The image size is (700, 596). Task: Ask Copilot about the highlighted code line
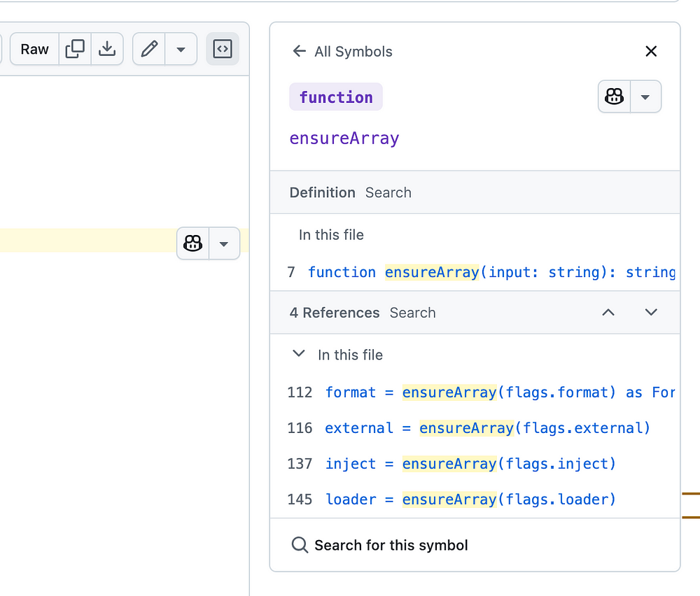193,243
